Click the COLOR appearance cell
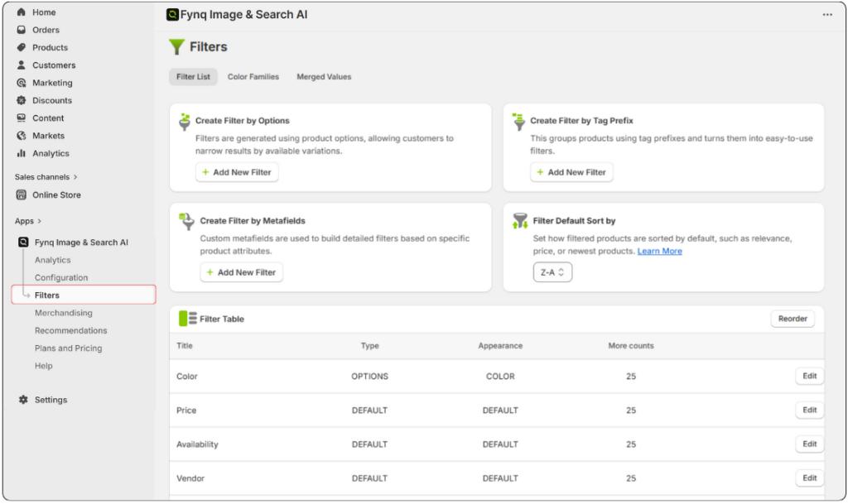Screen dimensions: 848x504 (500, 377)
